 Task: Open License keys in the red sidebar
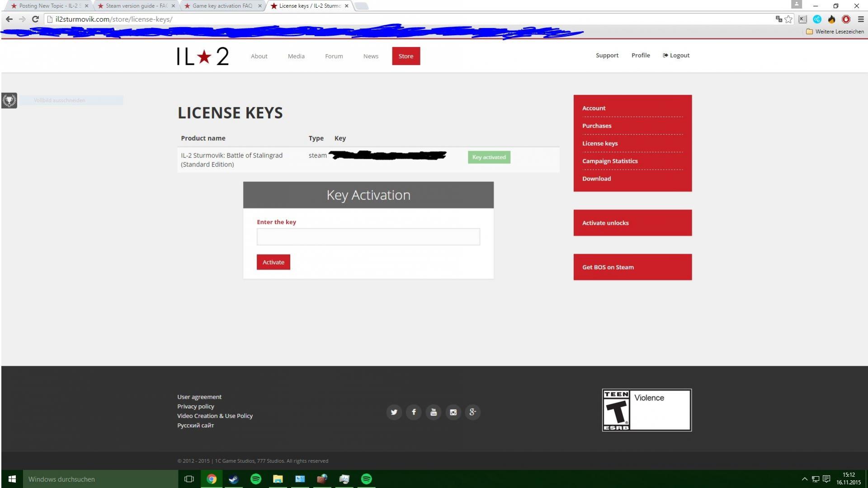point(600,143)
